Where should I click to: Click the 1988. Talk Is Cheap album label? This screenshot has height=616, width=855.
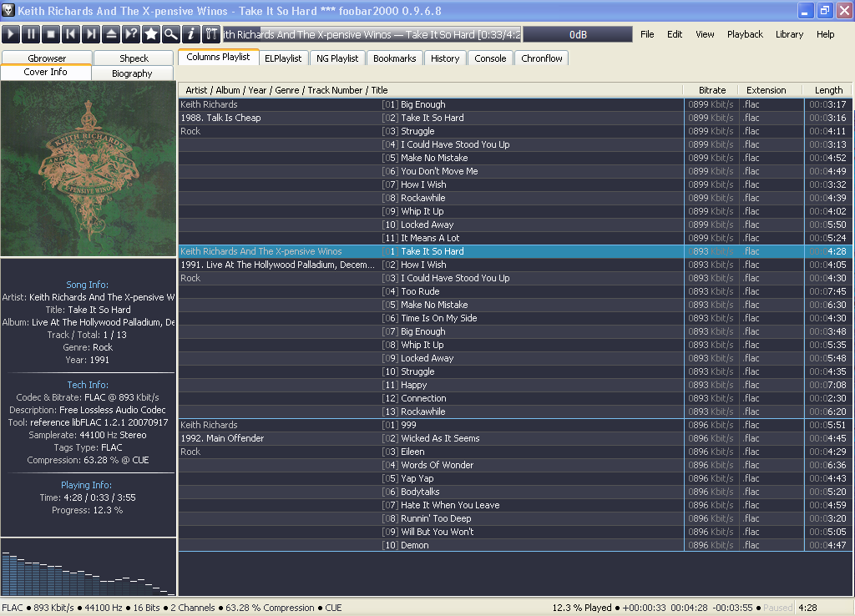click(220, 118)
